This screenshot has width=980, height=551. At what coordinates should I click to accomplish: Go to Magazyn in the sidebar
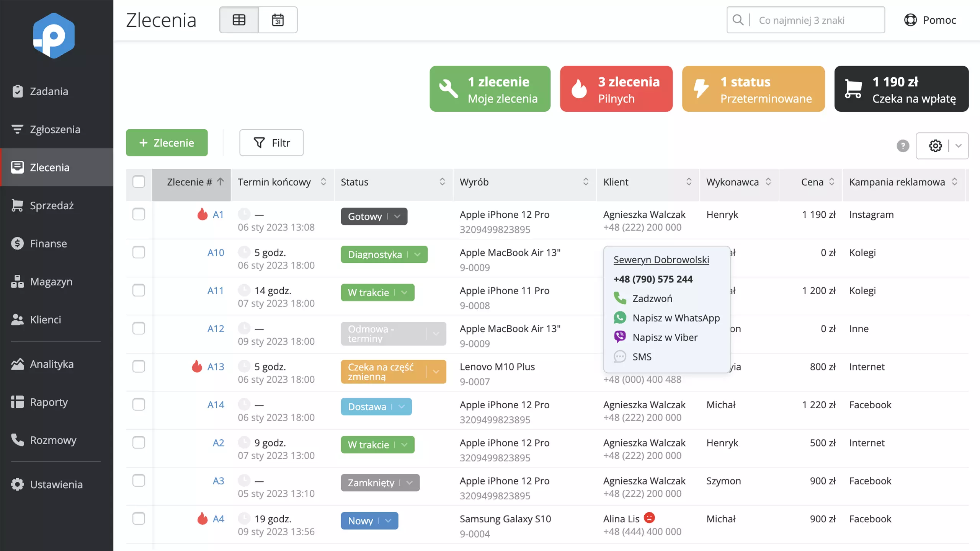pyautogui.click(x=57, y=282)
